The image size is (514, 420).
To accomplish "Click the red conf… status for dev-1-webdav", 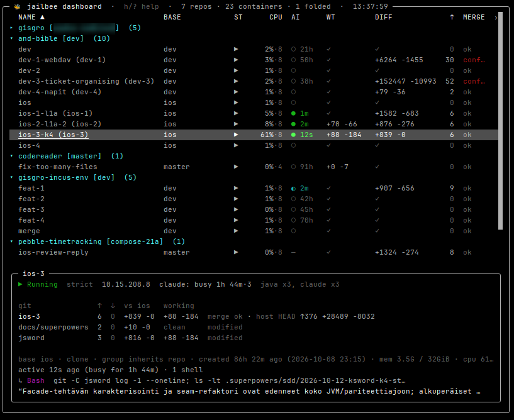I will (474, 60).
